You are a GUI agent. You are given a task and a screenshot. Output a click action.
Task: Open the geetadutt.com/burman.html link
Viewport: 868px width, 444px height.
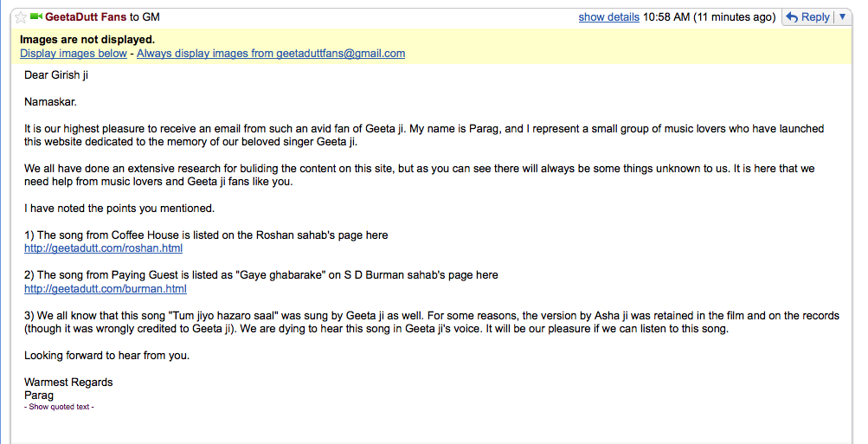(106, 289)
